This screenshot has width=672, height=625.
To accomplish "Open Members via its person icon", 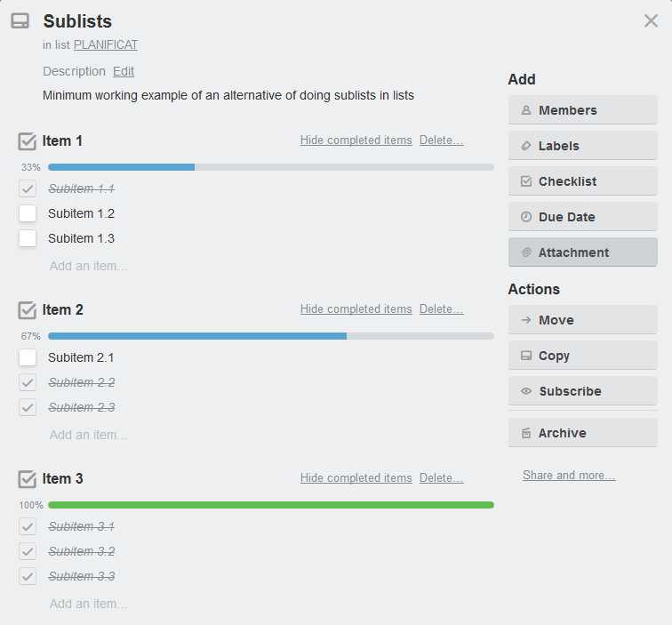I will click(x=526, y=110).
